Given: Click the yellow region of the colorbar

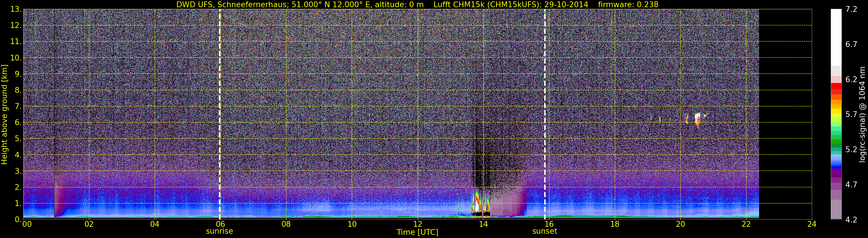Looking at the screenshot, I should 836,111.
